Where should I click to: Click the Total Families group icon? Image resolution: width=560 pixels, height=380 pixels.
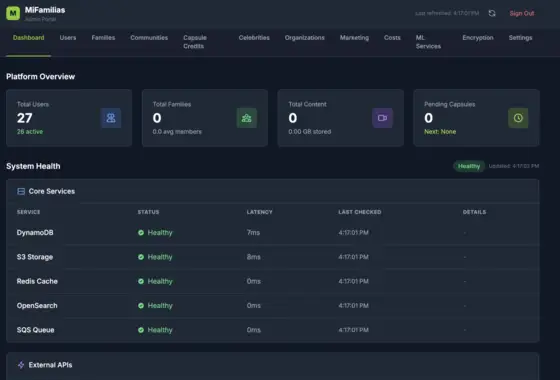click(246, 118)
